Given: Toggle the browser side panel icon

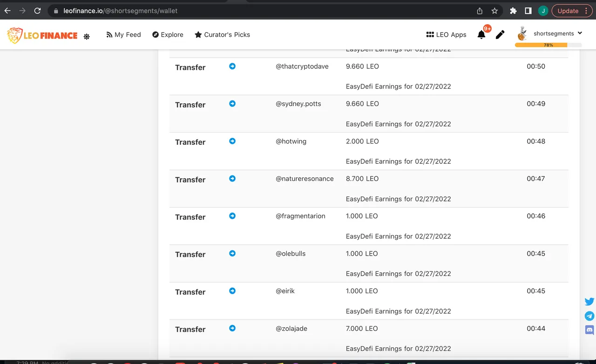Looking at the screenshot, I should tap(528, 11).
